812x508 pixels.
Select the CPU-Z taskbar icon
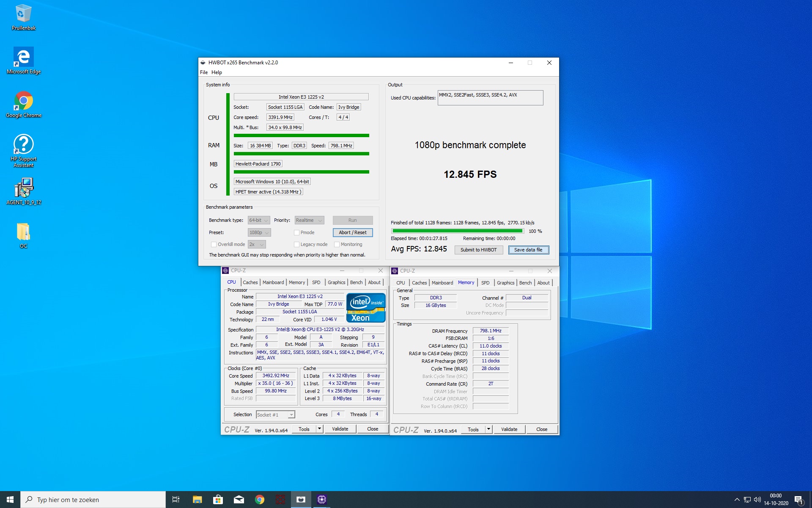[321, 500]
